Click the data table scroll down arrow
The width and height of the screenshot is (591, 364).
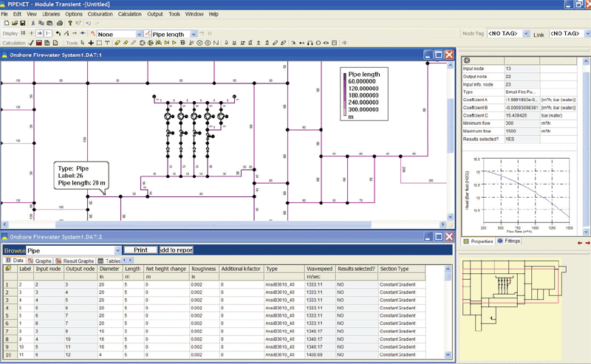448,354
